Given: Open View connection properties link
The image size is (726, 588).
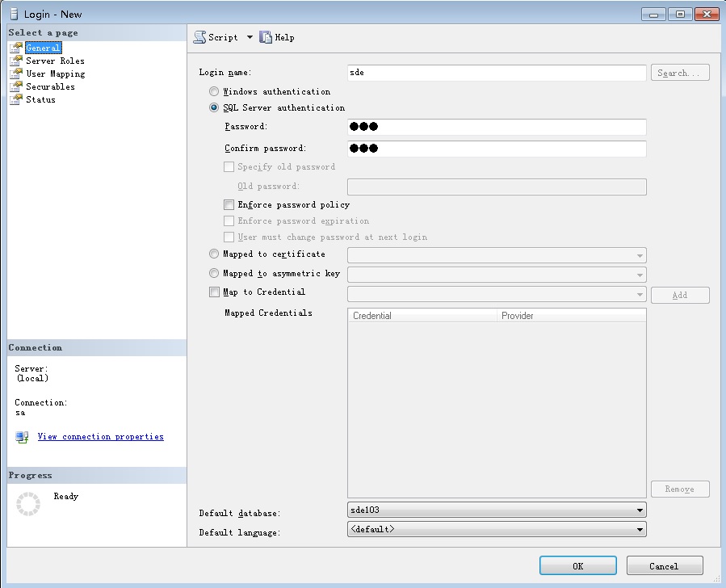Looking at the screenshot, I should (x=100, y=437).
